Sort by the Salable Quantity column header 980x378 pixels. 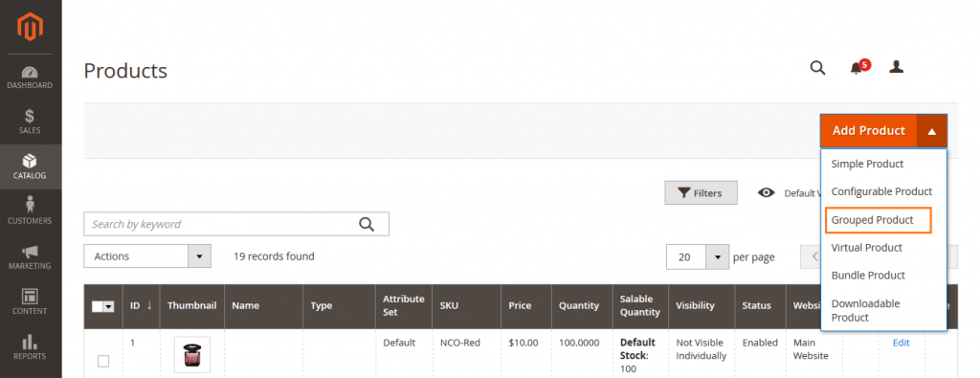(x=640, y=306)
